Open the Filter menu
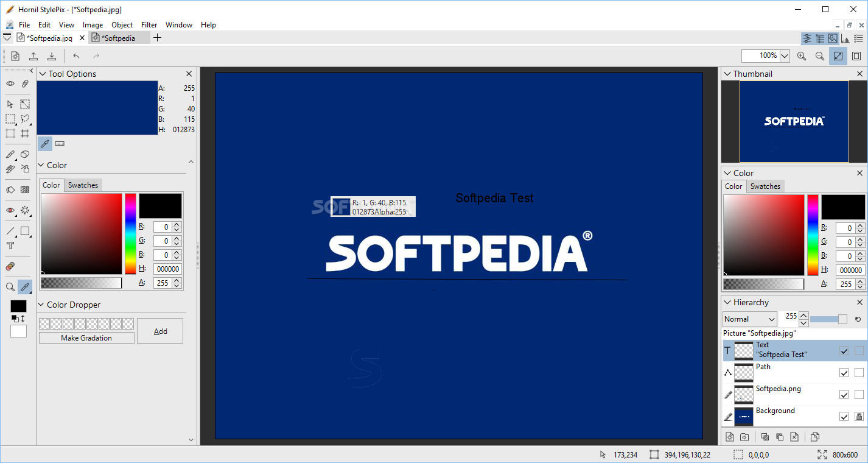Image resolution: width=868 pixels, height=463 pixels. coord(149,25)
